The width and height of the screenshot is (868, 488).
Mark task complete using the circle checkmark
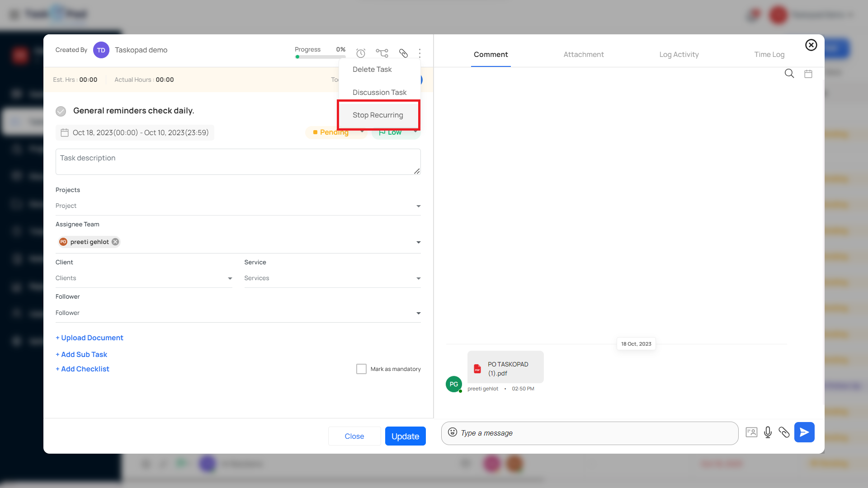pyautogui.click(x=61, y=111)
